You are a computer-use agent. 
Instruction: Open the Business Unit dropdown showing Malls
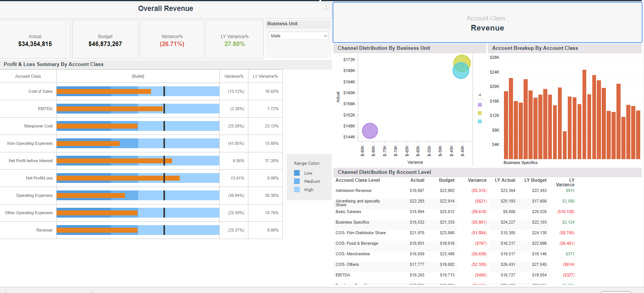tap(298, 36)
